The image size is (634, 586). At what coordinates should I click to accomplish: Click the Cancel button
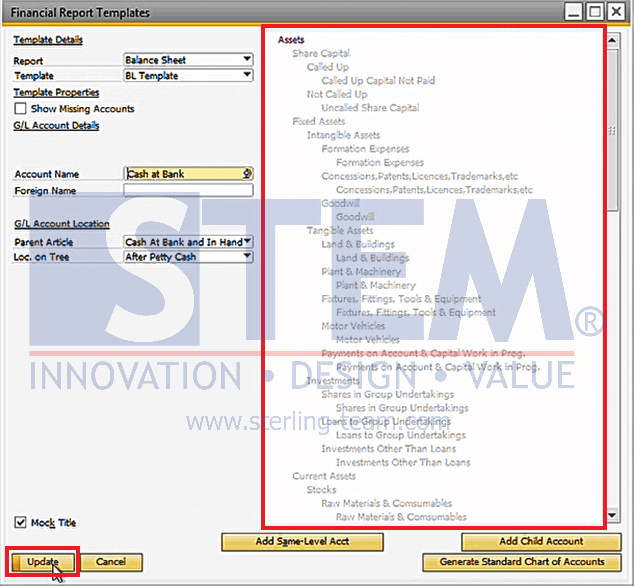(111, 562)
